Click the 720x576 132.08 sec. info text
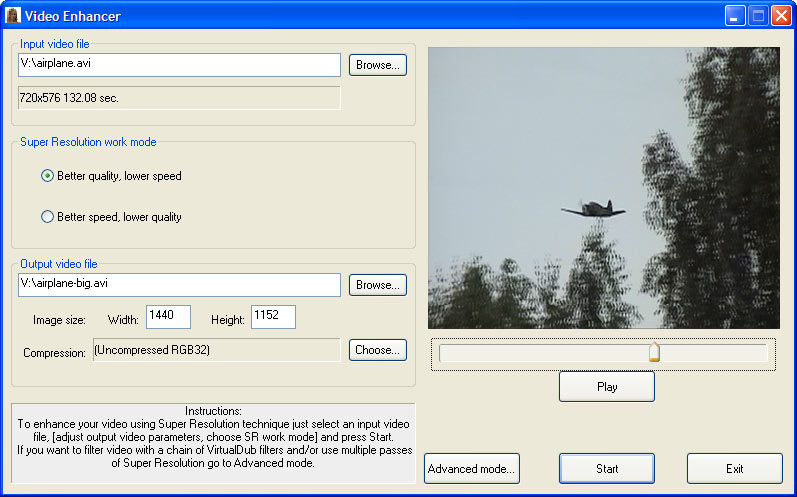797x497 pixels. point(69,98)
